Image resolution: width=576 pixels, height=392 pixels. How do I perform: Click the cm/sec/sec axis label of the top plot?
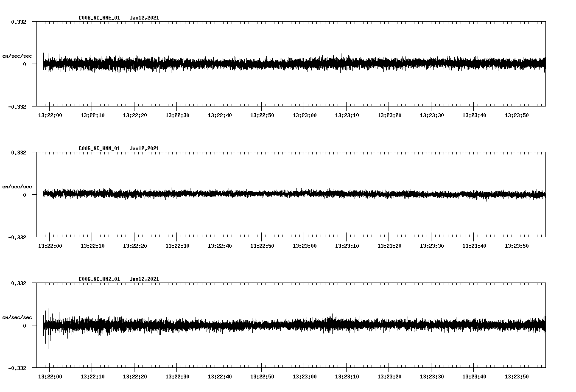coord(17,56)
